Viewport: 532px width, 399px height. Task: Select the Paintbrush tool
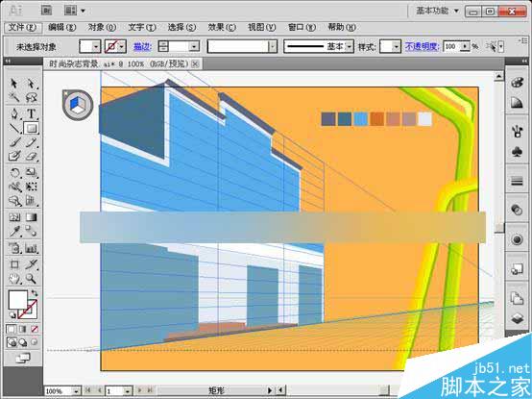[x=14, y=142]
